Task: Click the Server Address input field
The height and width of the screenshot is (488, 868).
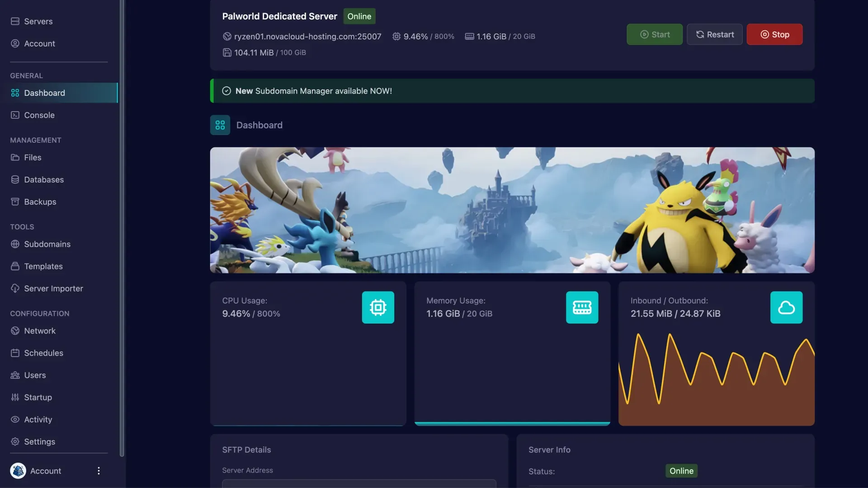Action: click(359, 483)
